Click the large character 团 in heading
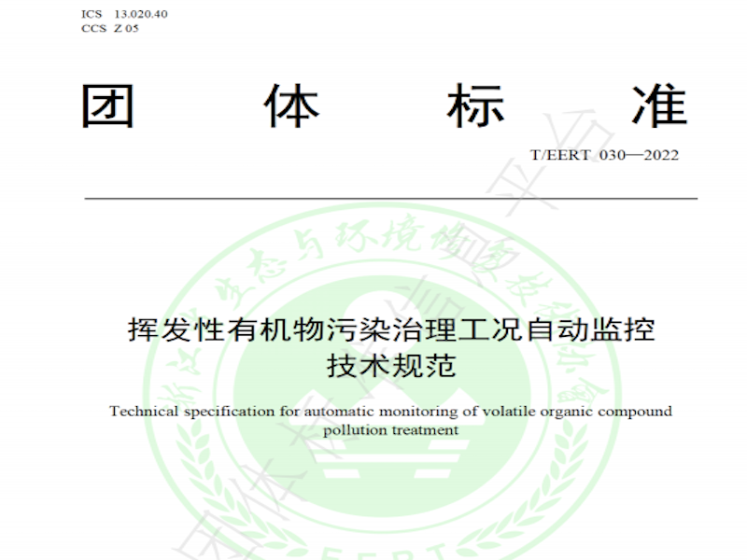This screenshot has height=560, width=747. click(107, 105)
